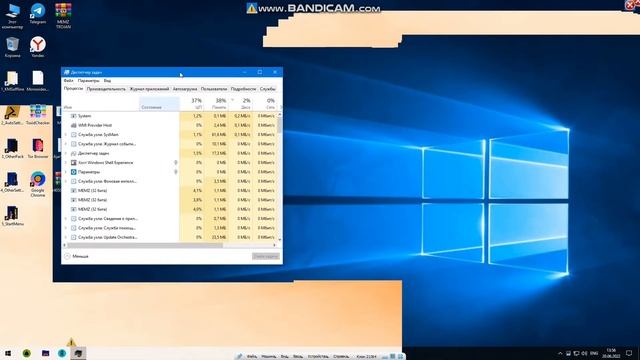Select the 3_OtherPack desktop shortcut
Viewport: 640px width, 360px height.
click(12, 149)
